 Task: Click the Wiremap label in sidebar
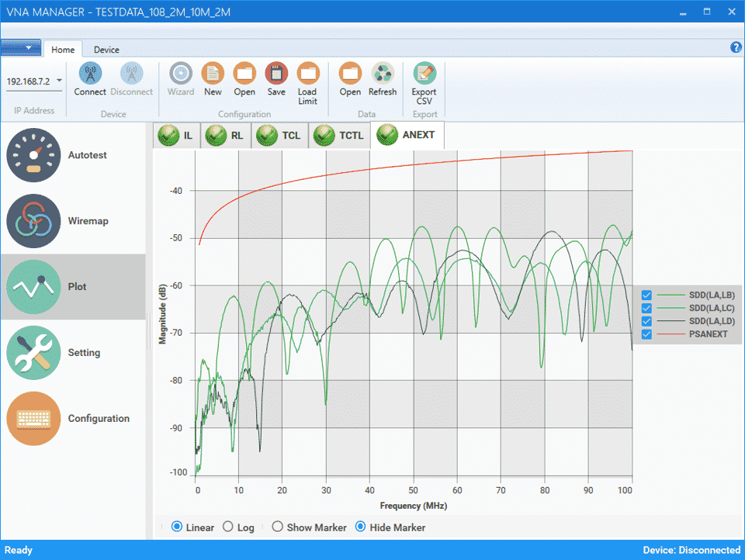coord(88,221)
